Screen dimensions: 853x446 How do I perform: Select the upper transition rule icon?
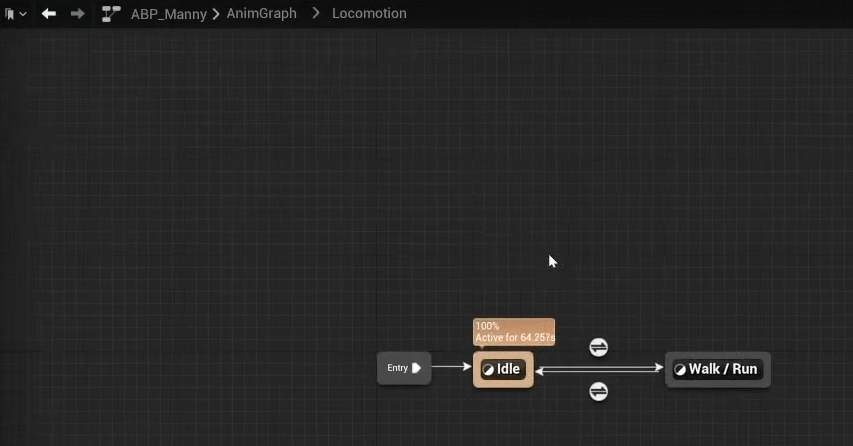coord(598,347)
